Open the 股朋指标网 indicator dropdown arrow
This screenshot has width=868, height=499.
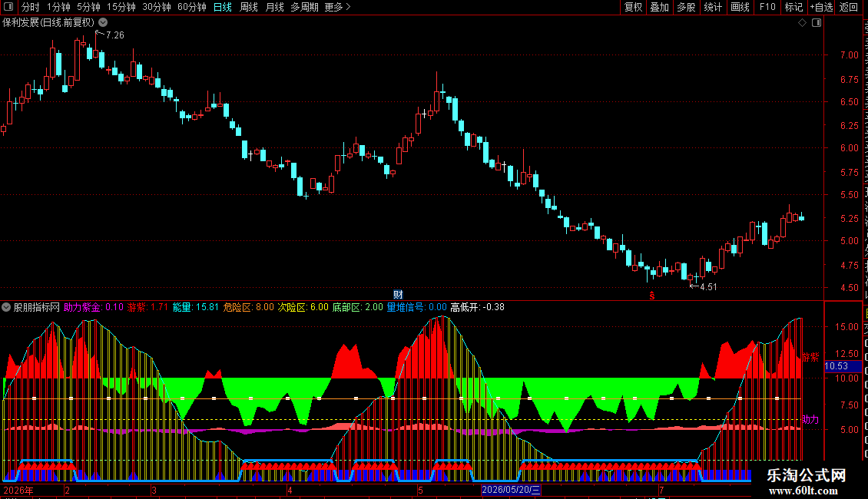point(6,307)
